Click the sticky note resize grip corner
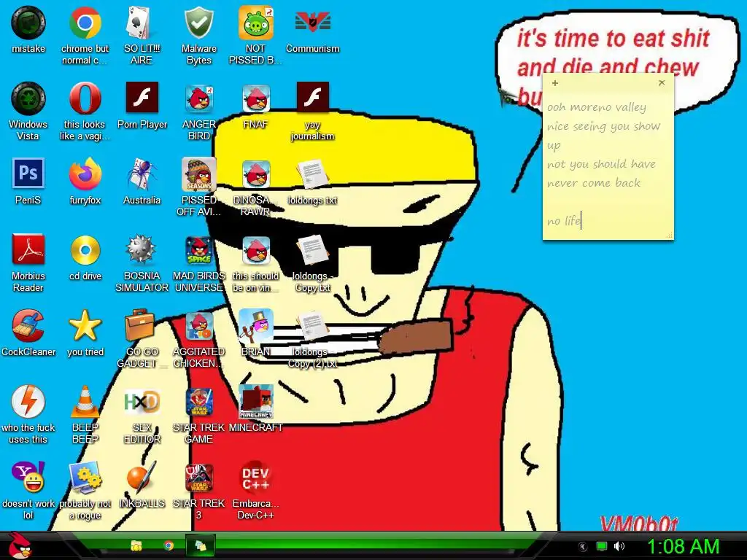747x560 pixels. (x=670, y=236)
